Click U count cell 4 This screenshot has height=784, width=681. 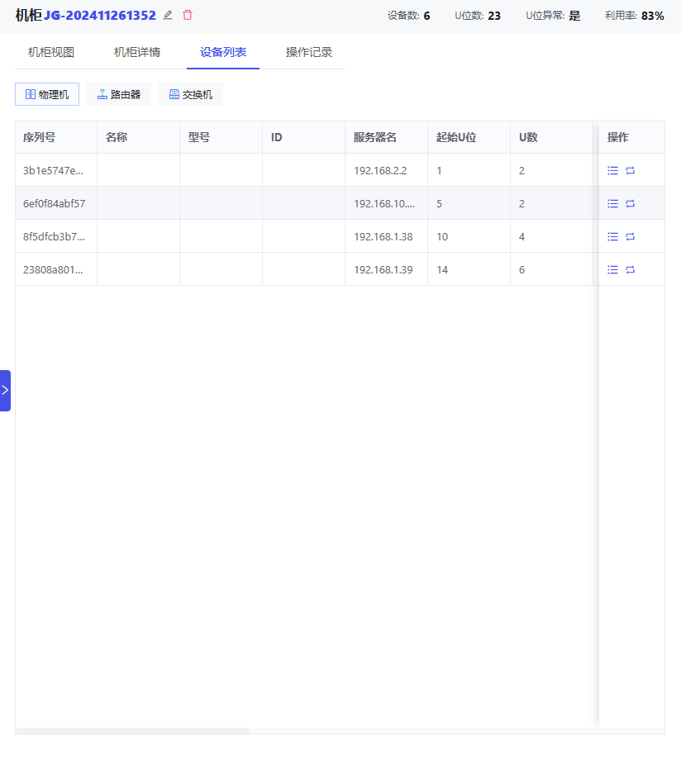point(551,236)
